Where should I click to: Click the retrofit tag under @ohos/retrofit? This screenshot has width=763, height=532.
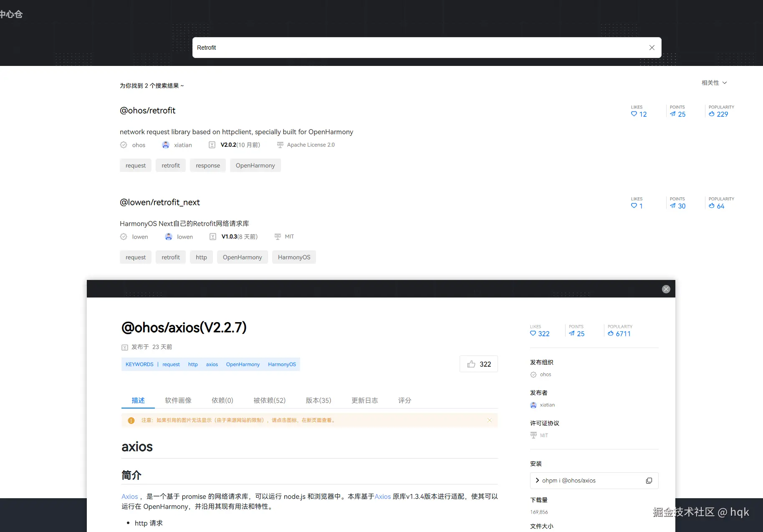pyautogui.click(x=171, y=166)
